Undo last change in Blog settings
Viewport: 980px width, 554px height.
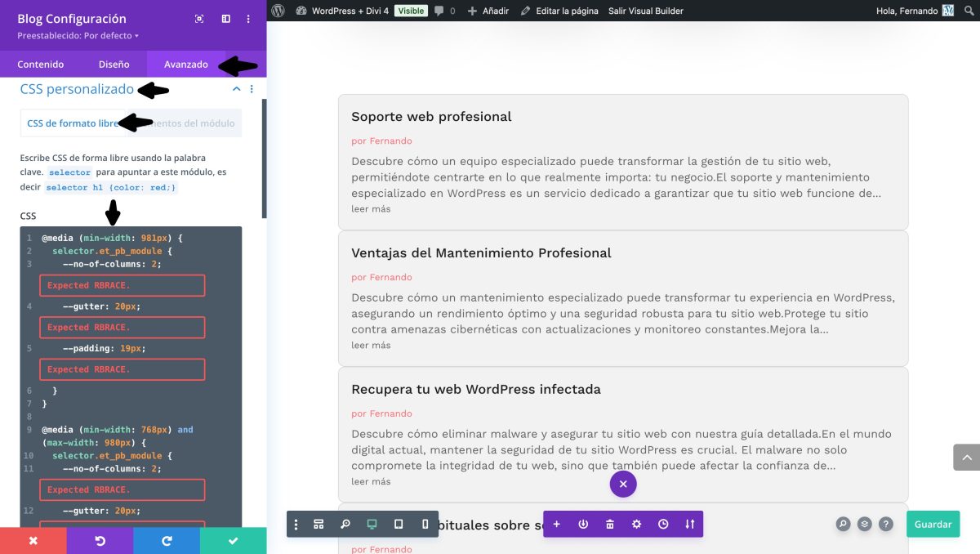(100, 541)
